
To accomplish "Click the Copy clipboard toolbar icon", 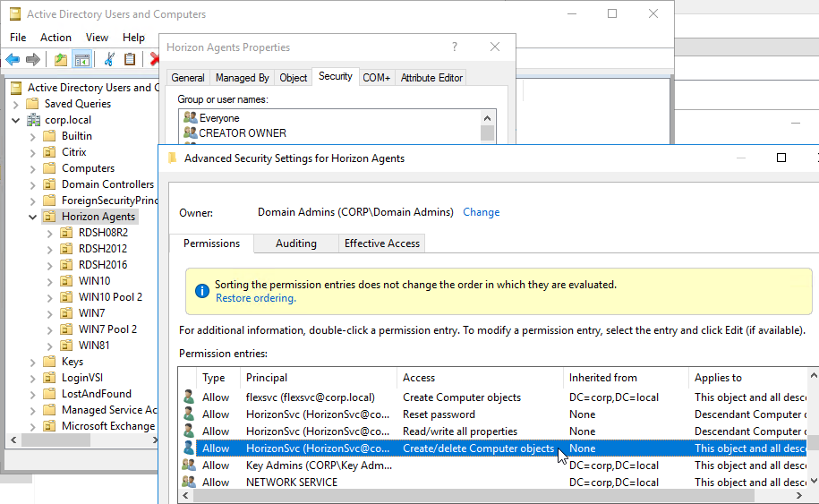I will [x=130, y=60].
